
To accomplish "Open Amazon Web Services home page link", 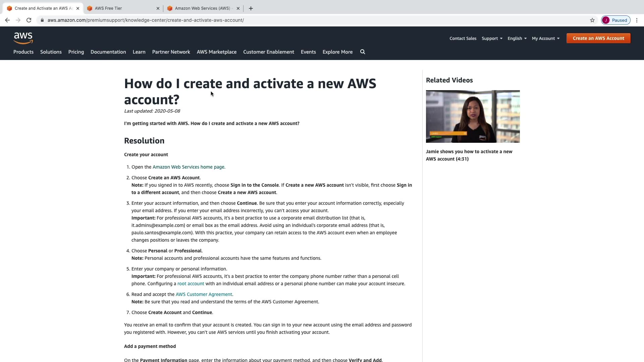I will (189, 167).
